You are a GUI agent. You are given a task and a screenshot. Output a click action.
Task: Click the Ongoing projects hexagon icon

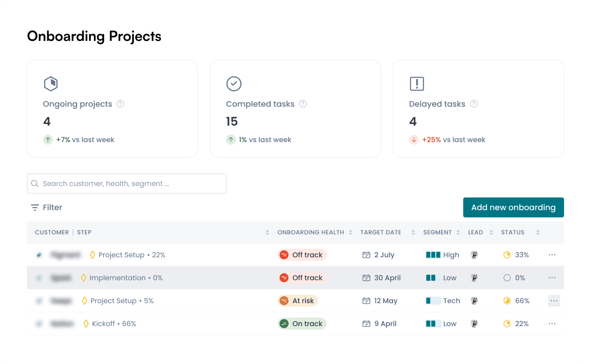(51, 84)
